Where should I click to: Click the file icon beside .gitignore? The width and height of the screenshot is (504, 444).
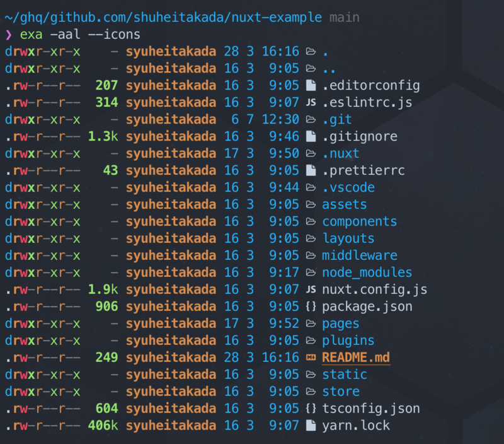point(311,136)
